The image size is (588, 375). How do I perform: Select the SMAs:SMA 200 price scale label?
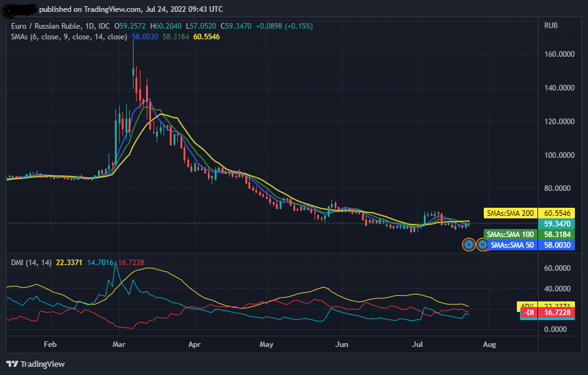pos(511,213)
